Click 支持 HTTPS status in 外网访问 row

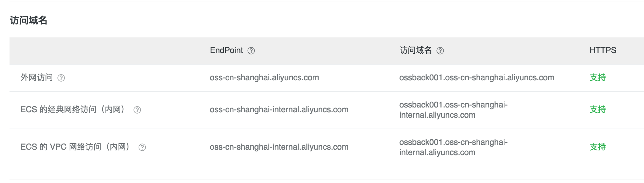597,78
